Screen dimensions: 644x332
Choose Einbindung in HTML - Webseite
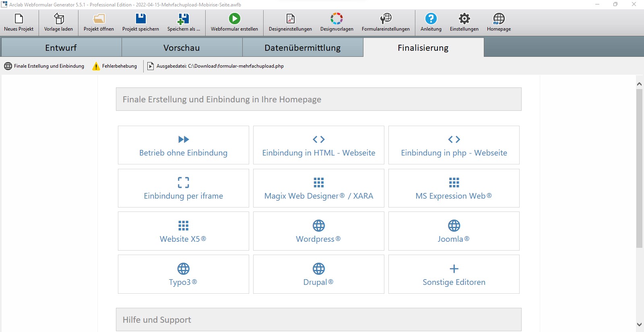(x=318, y=145)
